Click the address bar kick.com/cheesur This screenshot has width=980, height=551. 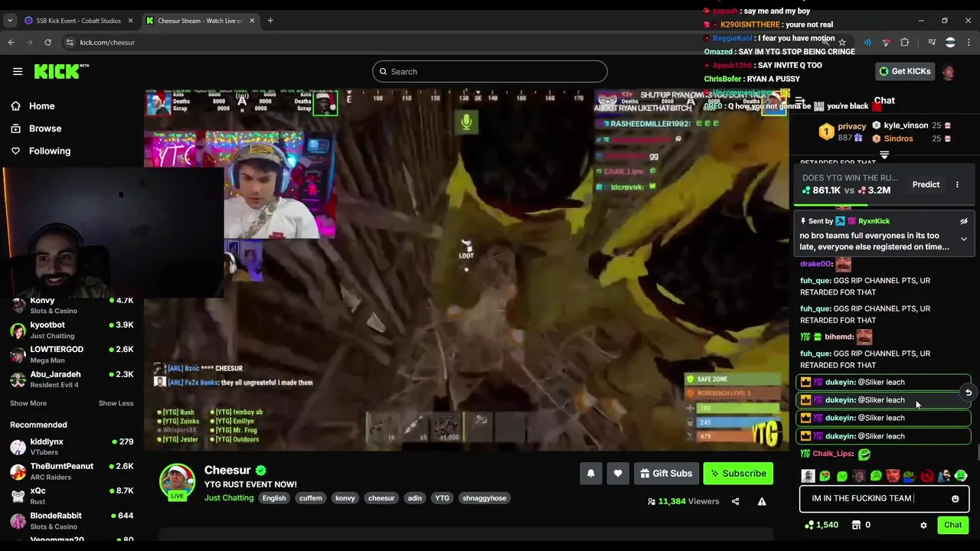pos(107,42)
